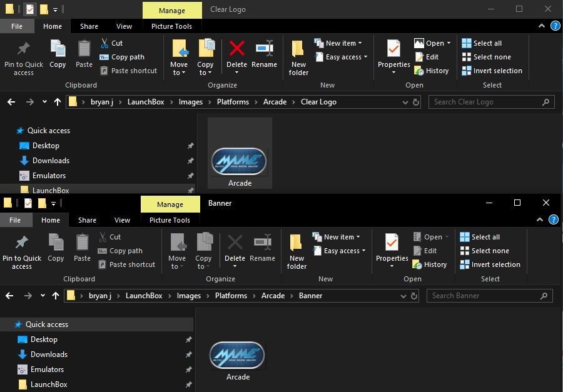Open Move to dropdown in Clear Logo window
The image size is (563, 392).
click(x=179, y=69)
